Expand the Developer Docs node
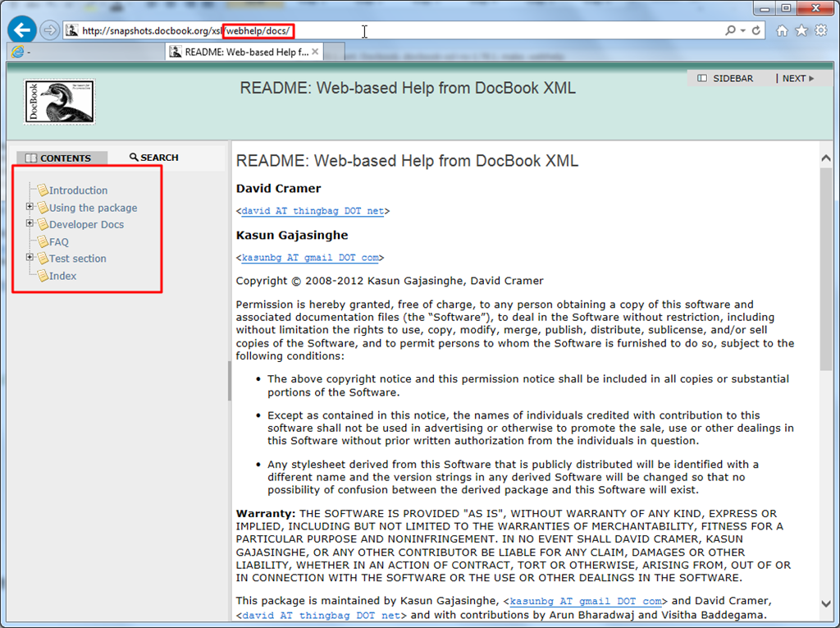840x628 pixels. pos(30,223)
